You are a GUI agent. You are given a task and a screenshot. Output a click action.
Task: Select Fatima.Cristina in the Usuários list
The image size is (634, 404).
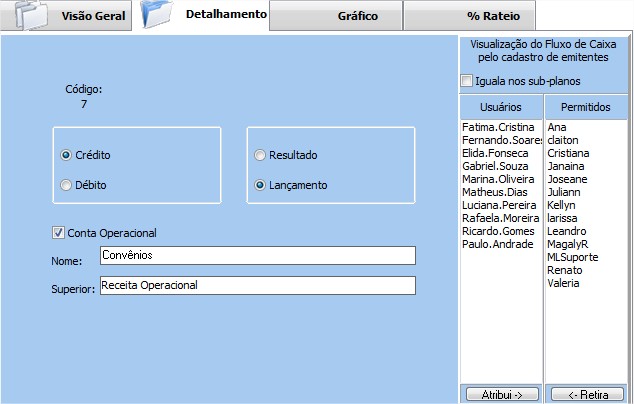pos(500,128)
